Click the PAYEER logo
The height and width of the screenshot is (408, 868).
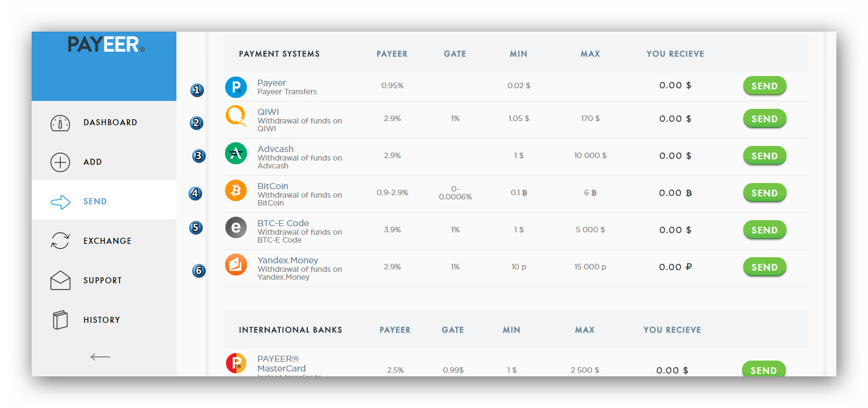(x=106, y=44)
